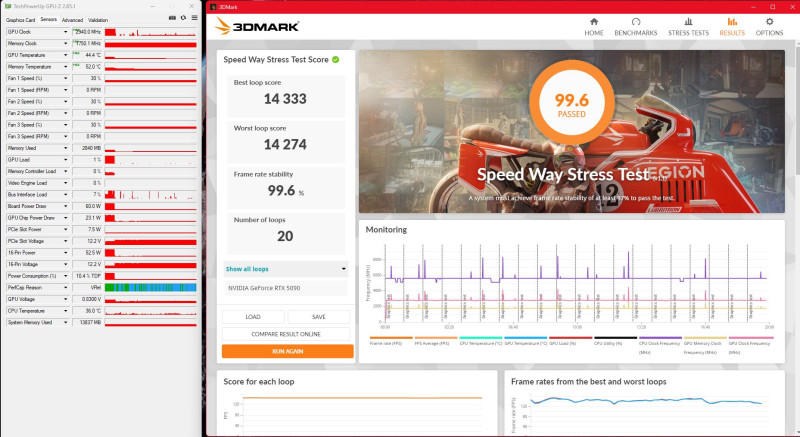
Task: Open the 16-Pin Power dropdown arrow
Action: pyautogui.click(x=65, y=252)
